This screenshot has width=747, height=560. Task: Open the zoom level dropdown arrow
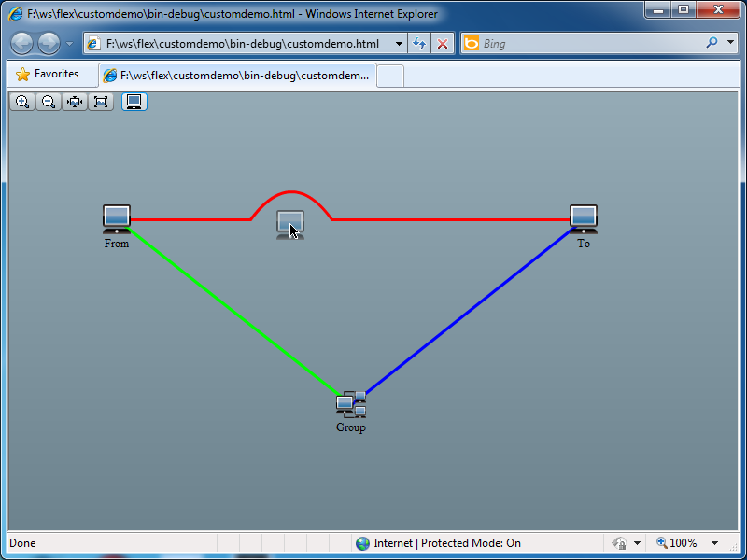714,543
